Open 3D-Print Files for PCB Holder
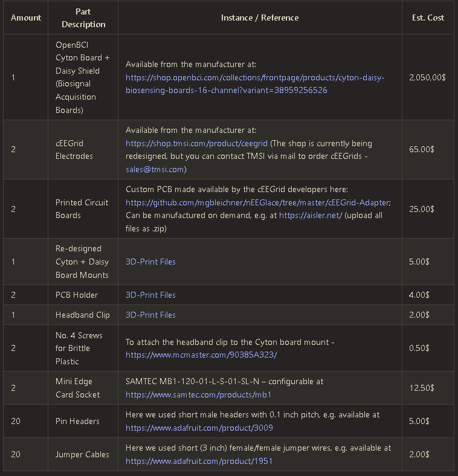Screen dimensions: 458x476 pos(150,295)
